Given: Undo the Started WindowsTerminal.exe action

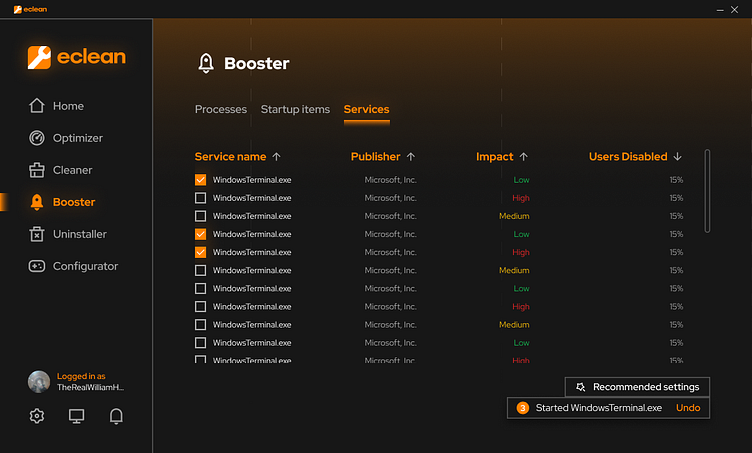Looking at the screenshot, I should [x=688, y=408].
